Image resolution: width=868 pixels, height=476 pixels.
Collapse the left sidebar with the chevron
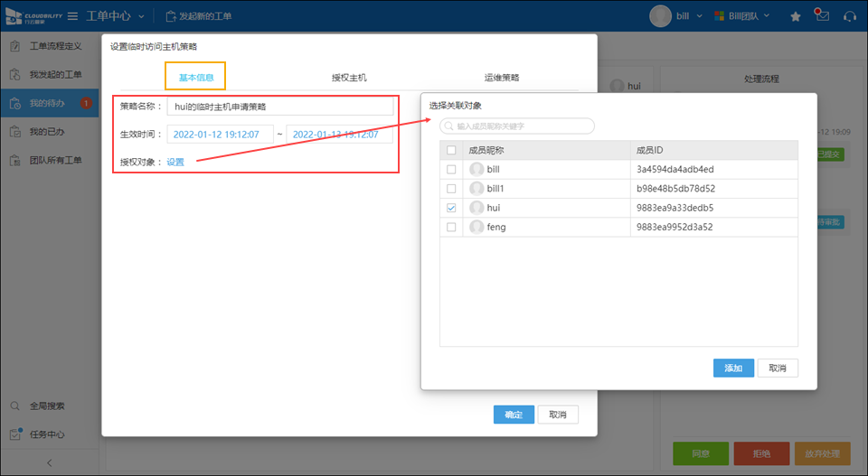[50, 463]
